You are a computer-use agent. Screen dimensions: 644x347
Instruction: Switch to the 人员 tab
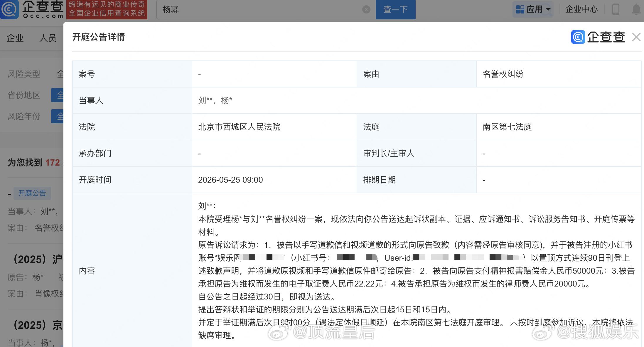coord(48,38)
